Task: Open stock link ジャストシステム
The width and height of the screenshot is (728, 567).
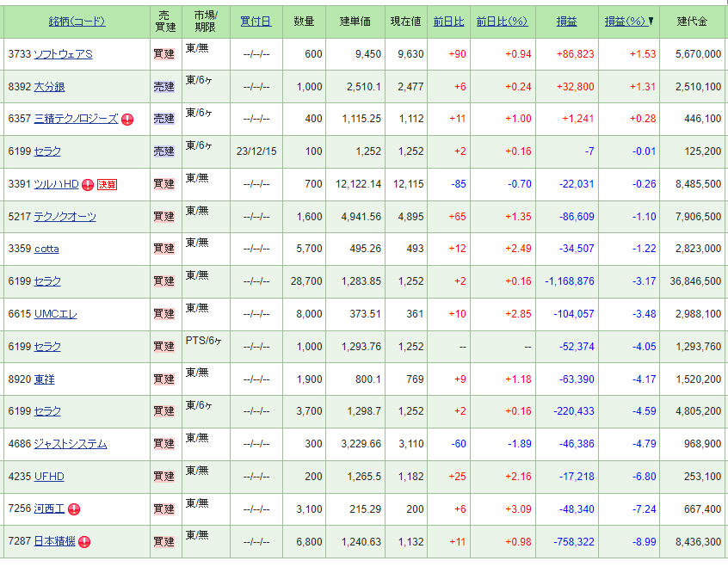Action: point(71,445)
